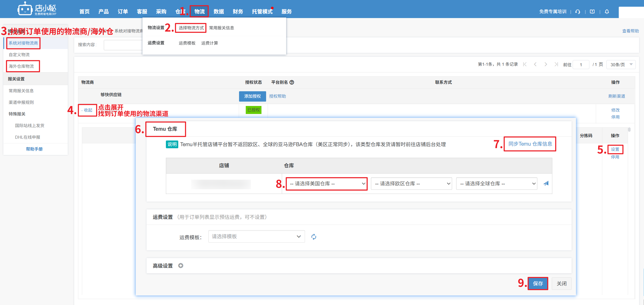Viewport: 644px width, 305px height.
Task: Click the headset customer service icon
Action: [x=578, y=12]
